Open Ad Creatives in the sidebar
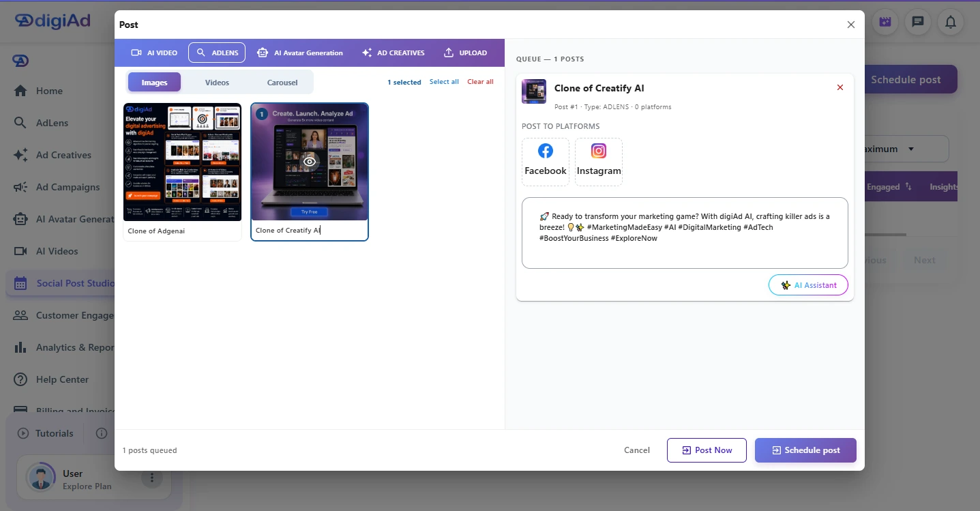 (63, 155)
